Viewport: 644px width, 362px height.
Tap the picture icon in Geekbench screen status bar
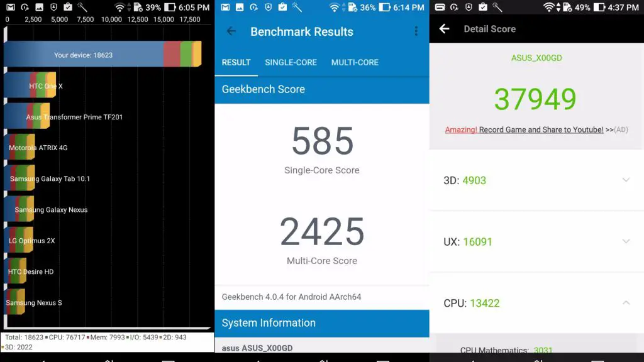tap(240, 8)
